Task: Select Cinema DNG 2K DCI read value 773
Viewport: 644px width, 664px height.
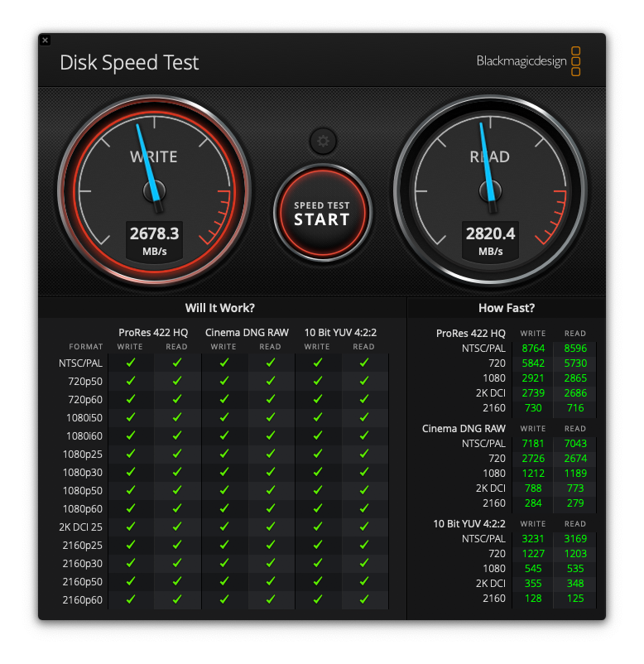Action: pyautogui.click(x=575, y=488)
